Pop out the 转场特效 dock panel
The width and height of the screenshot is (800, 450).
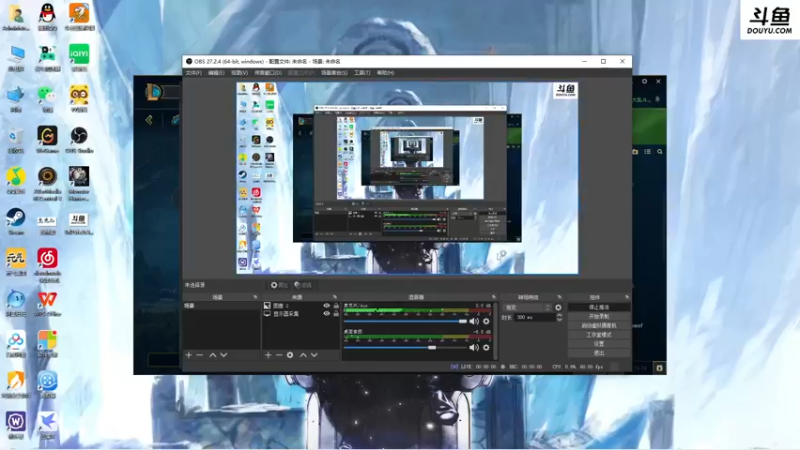click(x=559, y=297)
